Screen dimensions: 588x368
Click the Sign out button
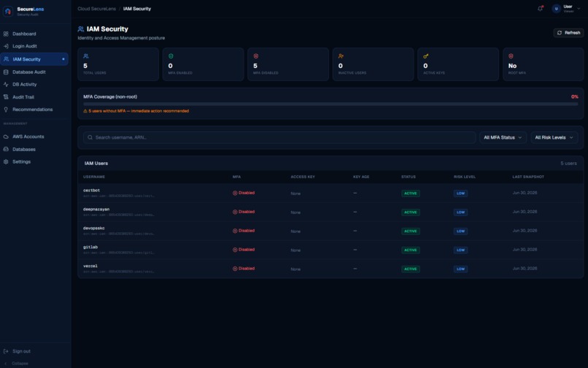click(18, 351)
